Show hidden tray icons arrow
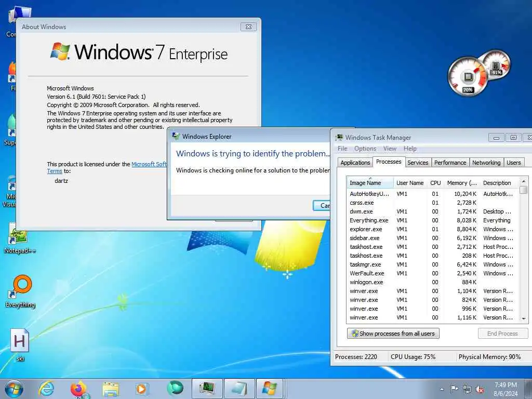 (442, 389)
